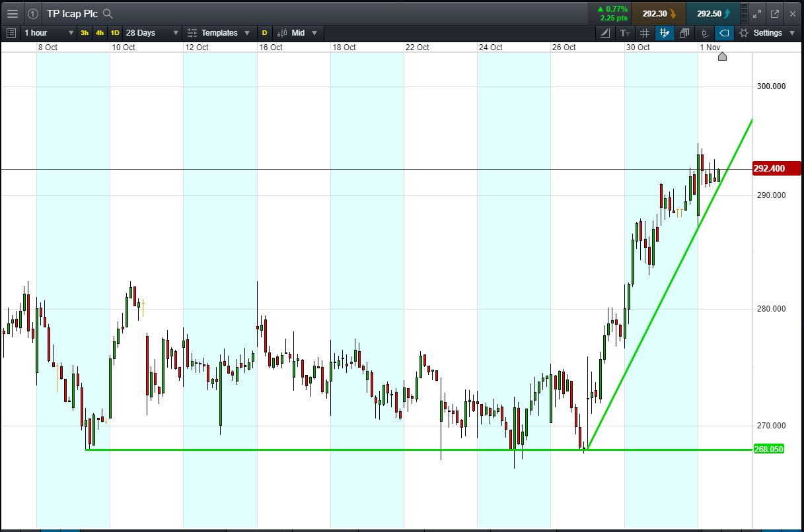Click the yellow D button
The image size is (804, 532).
pos(265,32)
